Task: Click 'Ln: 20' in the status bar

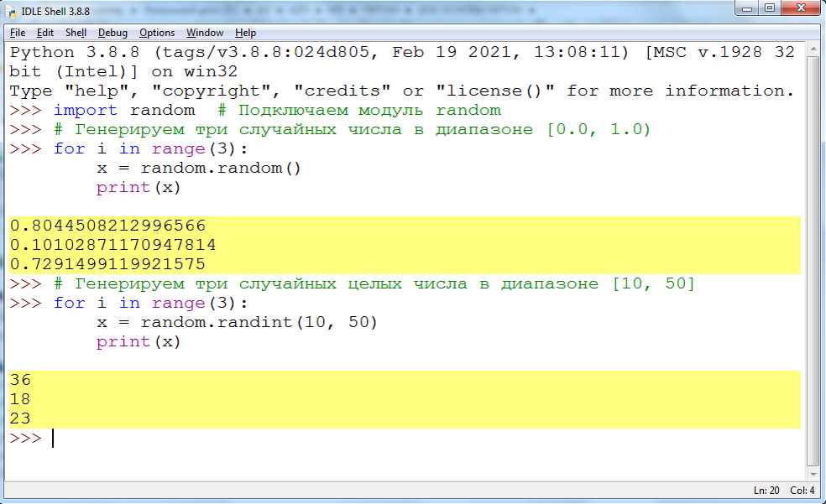Action: pos(766,491)
